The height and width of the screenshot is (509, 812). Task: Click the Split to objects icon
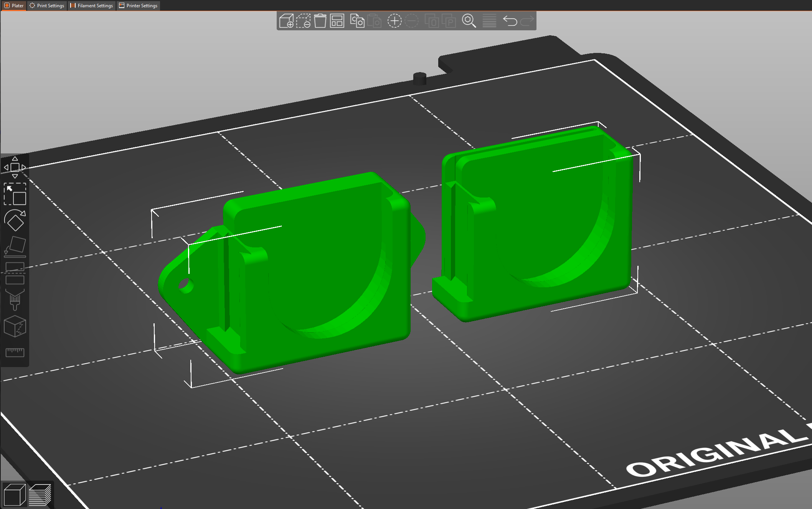point(432,21)
